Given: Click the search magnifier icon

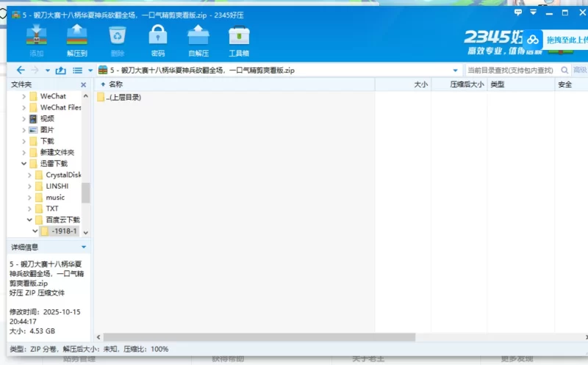Looking at the screenshot, I should [564, 70].
